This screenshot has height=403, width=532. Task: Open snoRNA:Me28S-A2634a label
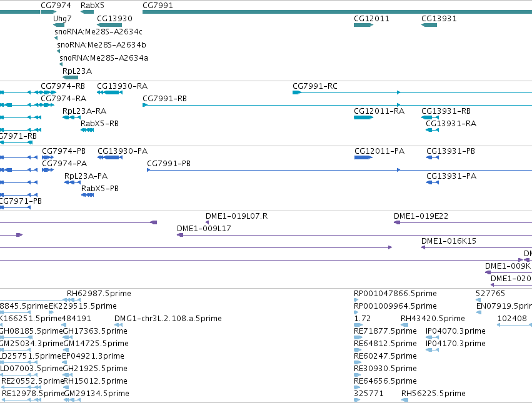(x=104, y=57)
